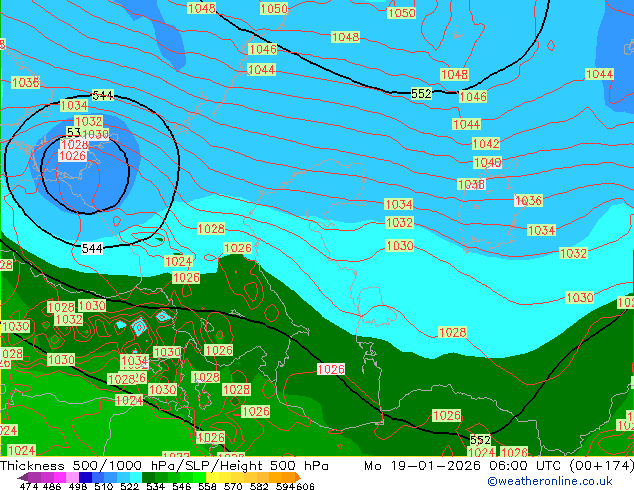Select the magenta swatch at legend's left end
Screen dimensions: 634x490
(30, 477)
